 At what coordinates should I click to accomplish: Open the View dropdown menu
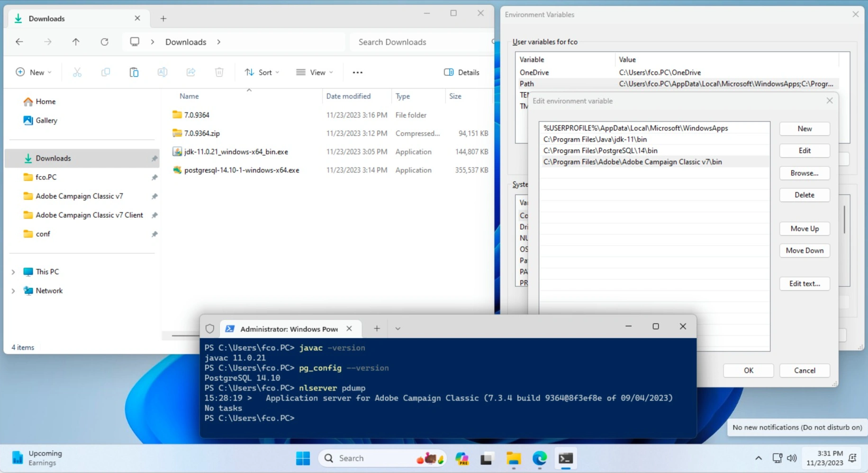pos(315,72)
